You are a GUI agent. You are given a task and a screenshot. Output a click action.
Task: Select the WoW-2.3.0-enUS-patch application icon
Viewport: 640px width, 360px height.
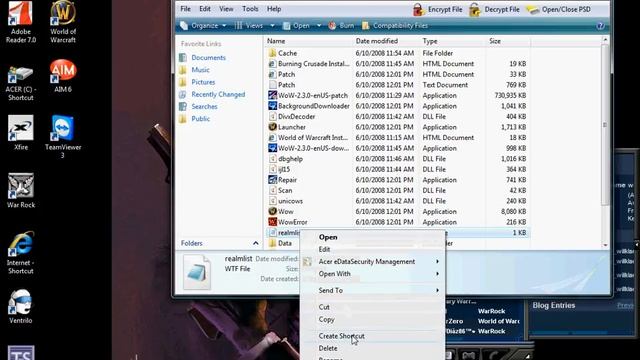272,95
